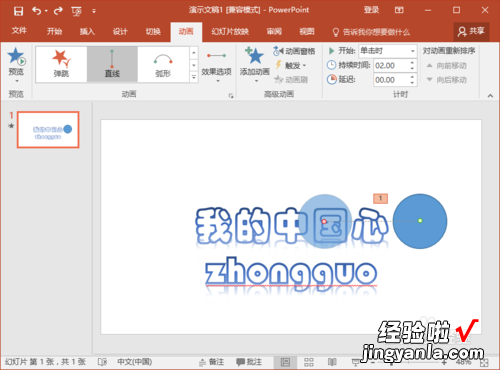Switch to Slide Sorter view icon
The image size is (500, 370).
tap(309, 362)
